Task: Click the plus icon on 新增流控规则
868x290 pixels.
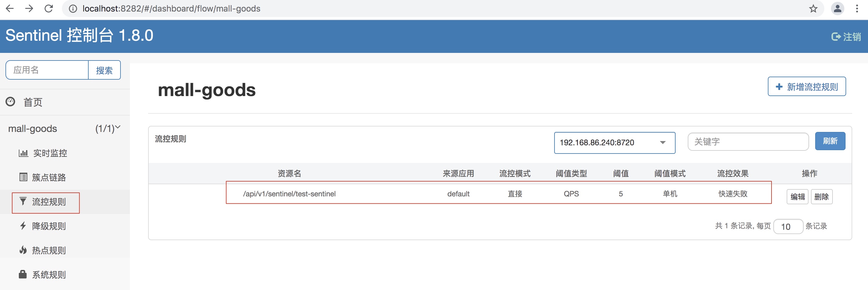Action: (779, 87)
